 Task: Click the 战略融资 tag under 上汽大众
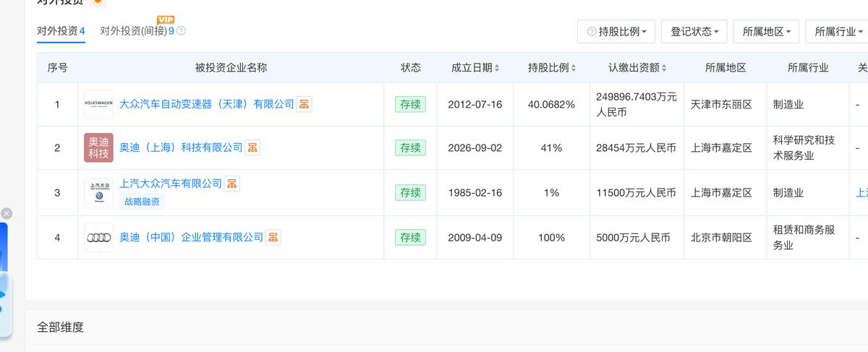(x=142, y=202)
